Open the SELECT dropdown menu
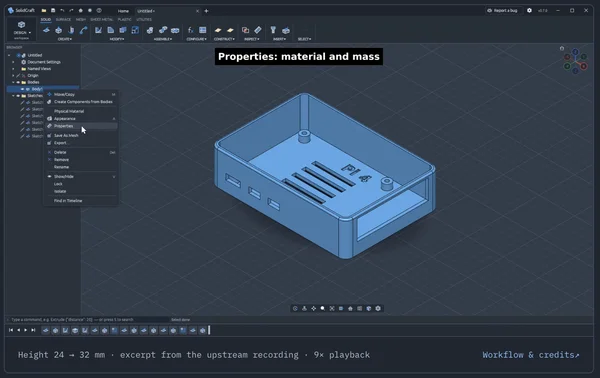The height and width of the screenshot is (378, 600). pyautogui.click(x=305, y=39)
